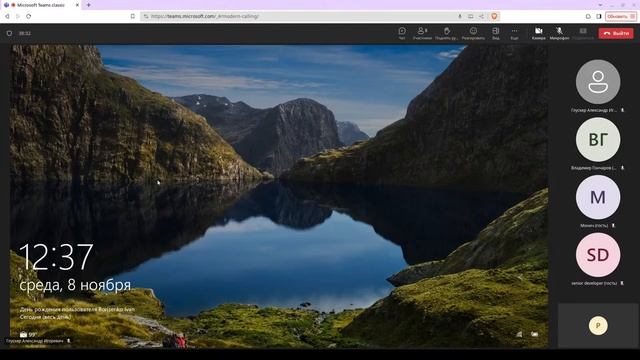Click the birthday notification text on lock screen
The width and height of the screenshot is (640, 360).
(x=77, y=313)
